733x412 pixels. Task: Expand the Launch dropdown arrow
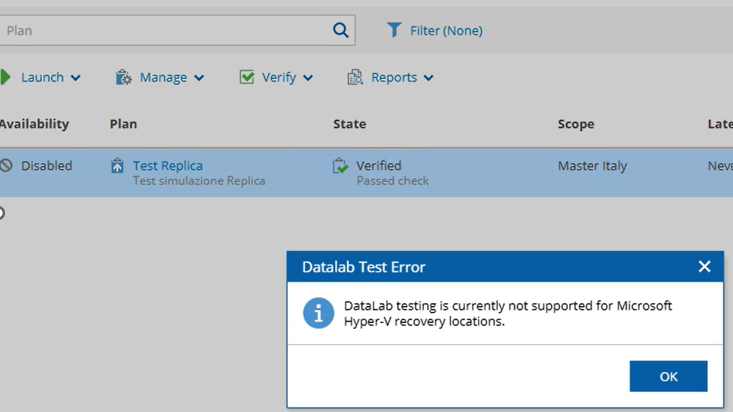tap(76, 78)
